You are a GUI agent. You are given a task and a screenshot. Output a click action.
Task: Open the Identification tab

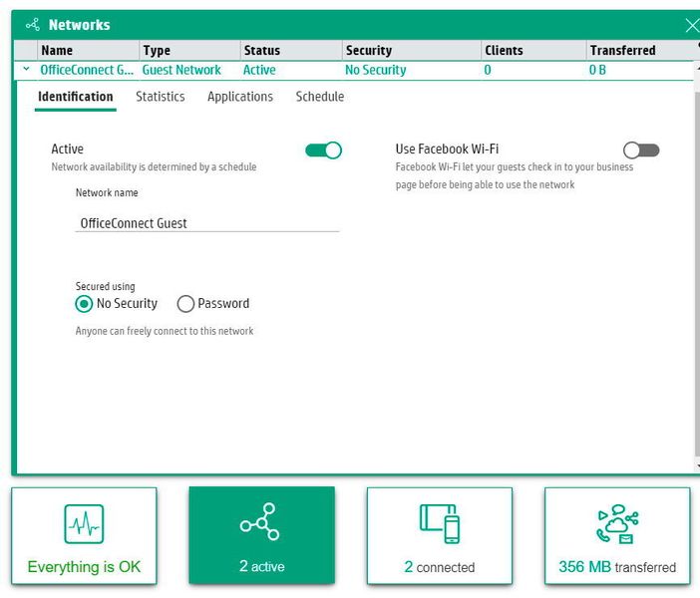pyautogui.click(x=76, y=97)
